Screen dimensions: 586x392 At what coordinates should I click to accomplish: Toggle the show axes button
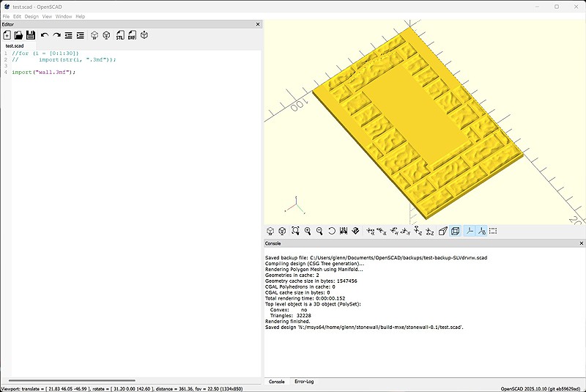469,231
